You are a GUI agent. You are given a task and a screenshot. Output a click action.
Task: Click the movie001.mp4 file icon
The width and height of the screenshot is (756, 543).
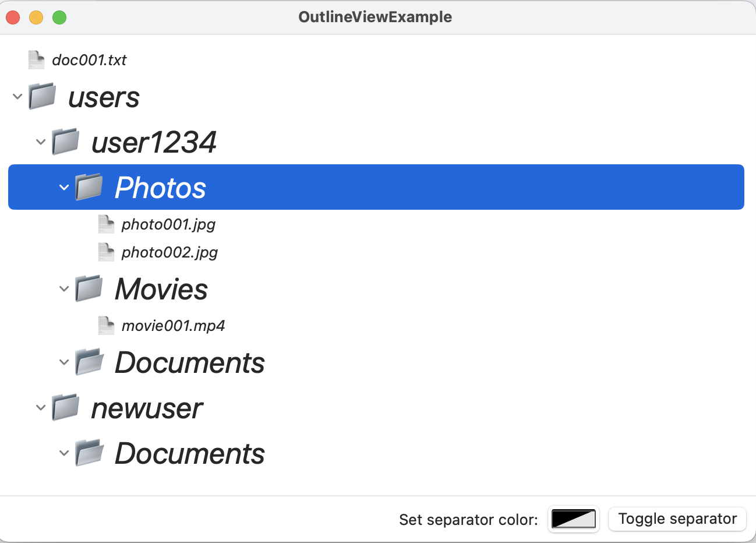click(x=106, y=325)
